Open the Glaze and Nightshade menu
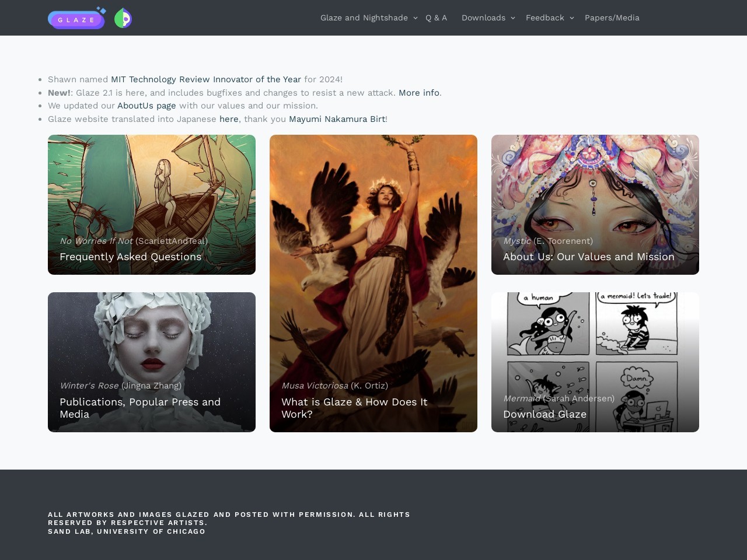This screenshot has width=747, height=560. pyautogui.click(x=364, y=18)
